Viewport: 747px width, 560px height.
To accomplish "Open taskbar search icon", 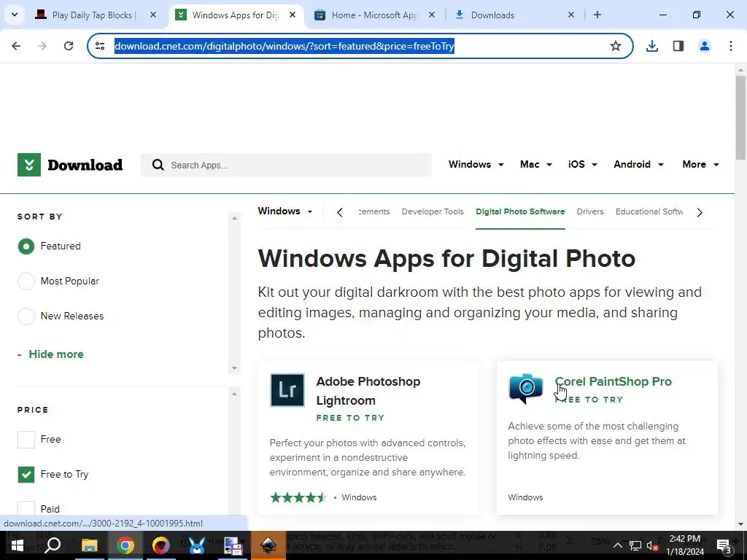I will click(53, 545).
